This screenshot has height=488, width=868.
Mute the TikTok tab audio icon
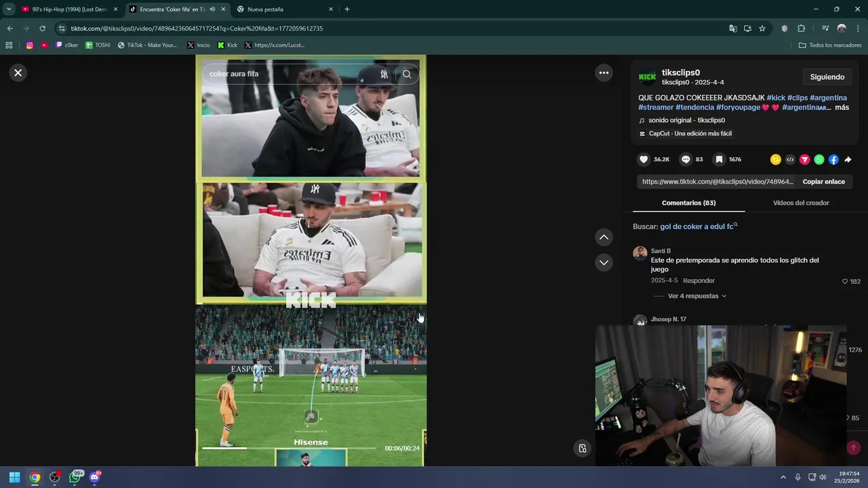213,9
